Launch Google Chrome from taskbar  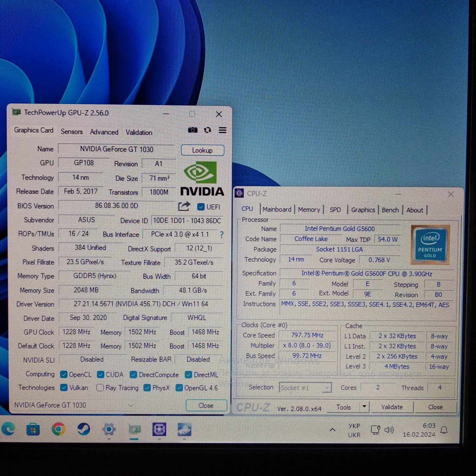tap(58, 429)
